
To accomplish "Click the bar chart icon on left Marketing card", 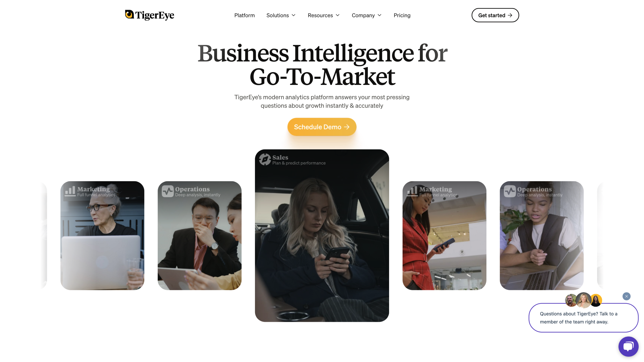I will [70, 191].
